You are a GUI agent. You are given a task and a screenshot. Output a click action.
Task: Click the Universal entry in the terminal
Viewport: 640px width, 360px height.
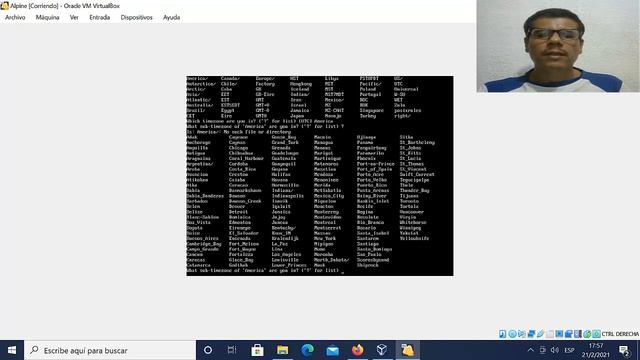click(406, 89)
